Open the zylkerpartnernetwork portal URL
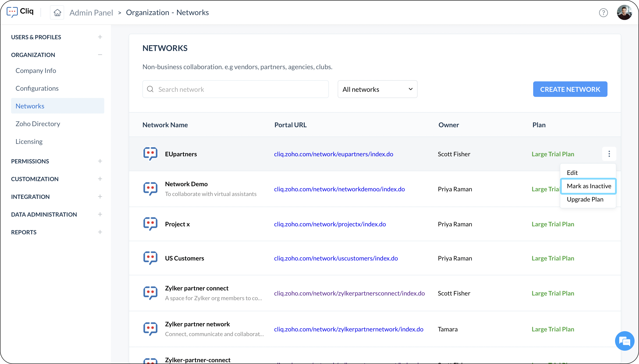This screenshot has width=639, height=364. 349,329
